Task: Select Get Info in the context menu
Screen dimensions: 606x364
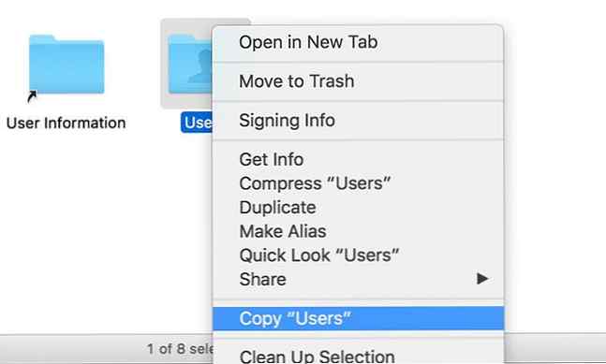Action: tap(358, 159)
